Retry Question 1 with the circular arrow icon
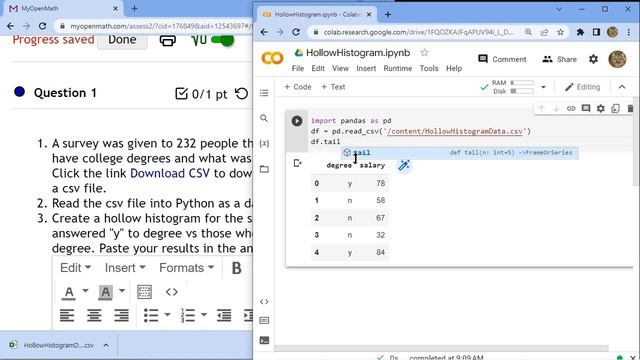This screenshot has width=640, height=360. point(241,94)
